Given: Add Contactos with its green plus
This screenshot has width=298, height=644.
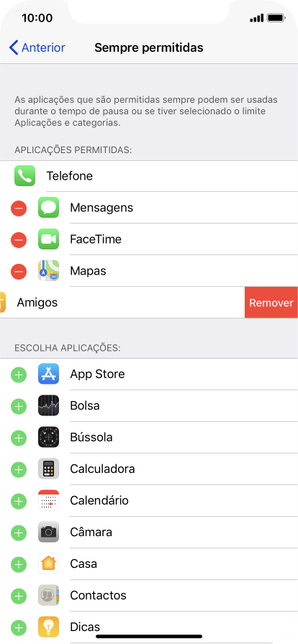Looking at the screenshot, I should [x=19, y=596].
